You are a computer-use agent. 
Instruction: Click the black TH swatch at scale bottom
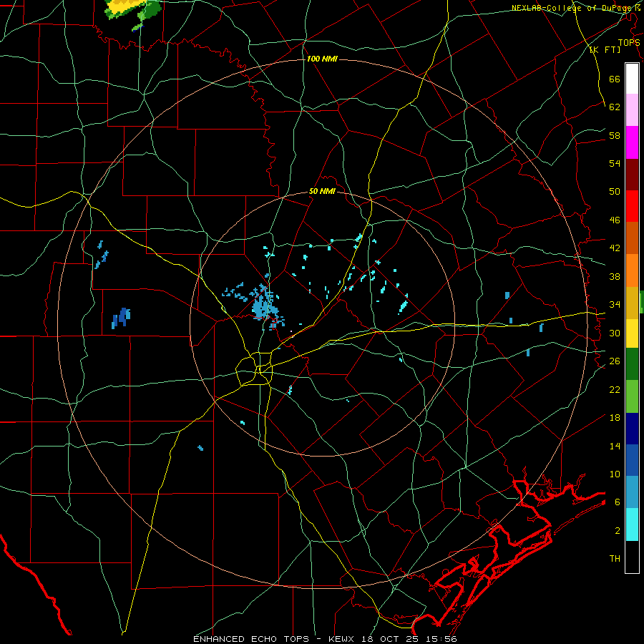632,557
